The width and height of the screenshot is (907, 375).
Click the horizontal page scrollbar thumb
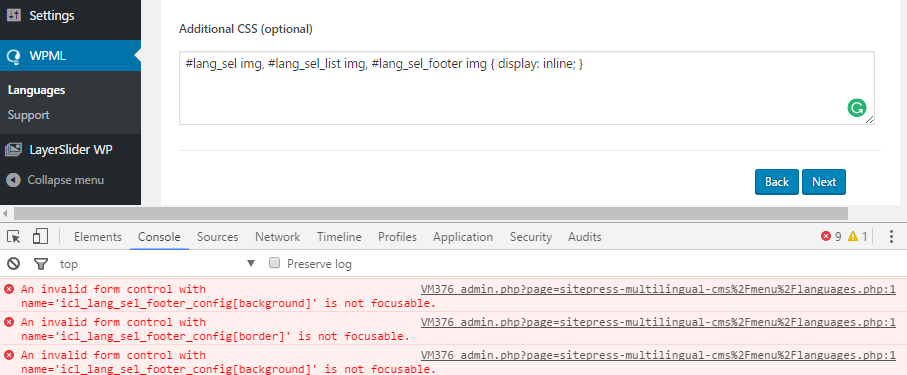(430, 214)
